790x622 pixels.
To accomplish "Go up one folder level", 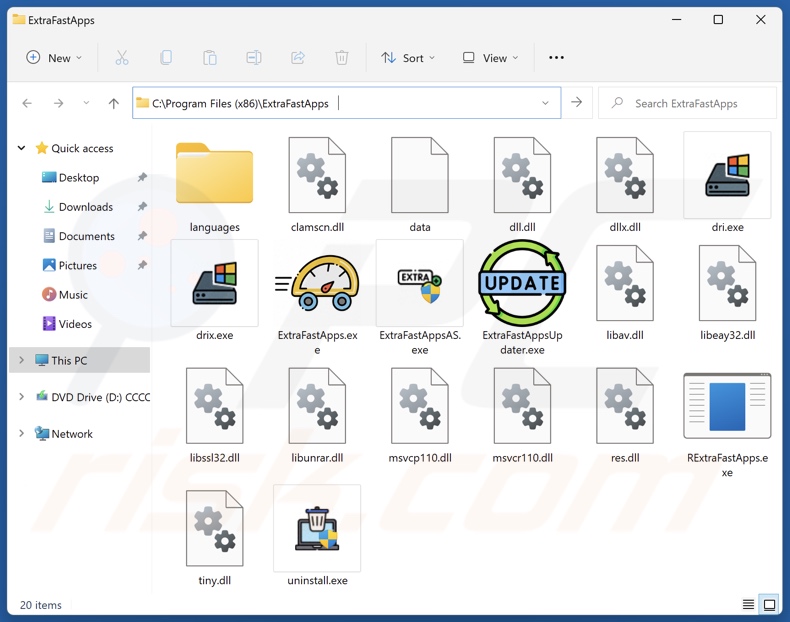I will point(114,103).
